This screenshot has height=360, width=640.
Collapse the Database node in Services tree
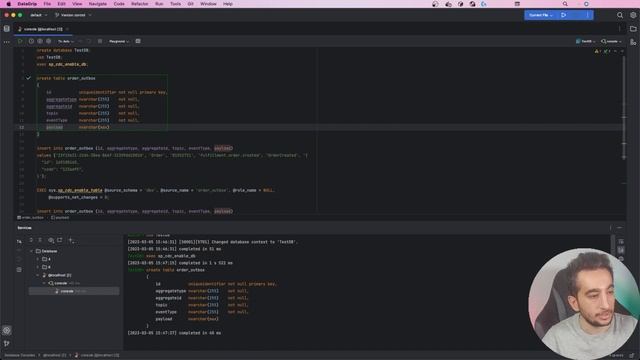click(31, 251)
